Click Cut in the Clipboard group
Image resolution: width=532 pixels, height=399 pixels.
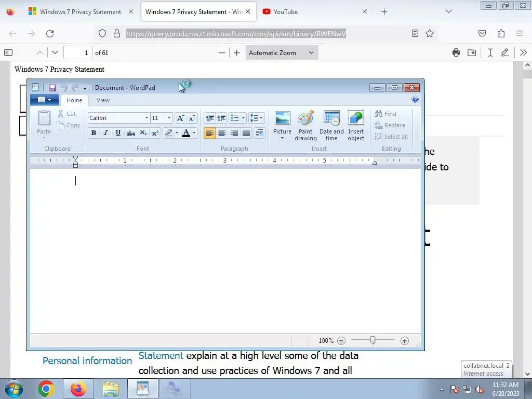click(x=67, y=114)
